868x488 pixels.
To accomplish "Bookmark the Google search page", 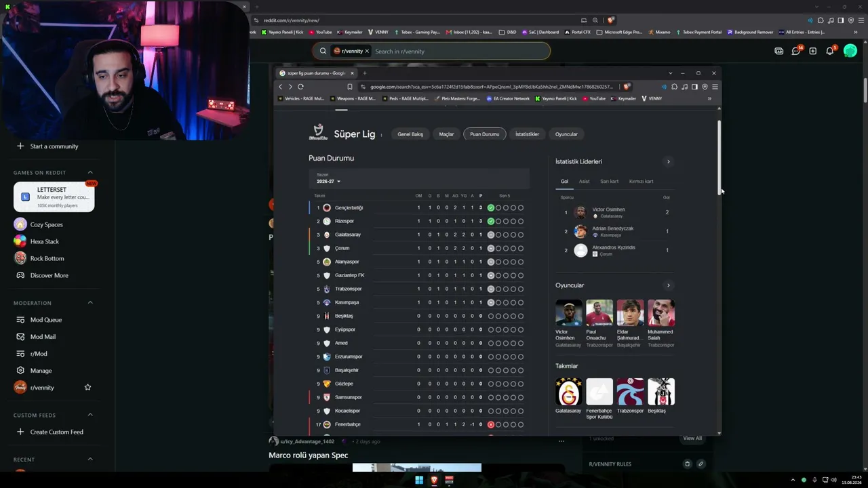I will pos(350,87).
